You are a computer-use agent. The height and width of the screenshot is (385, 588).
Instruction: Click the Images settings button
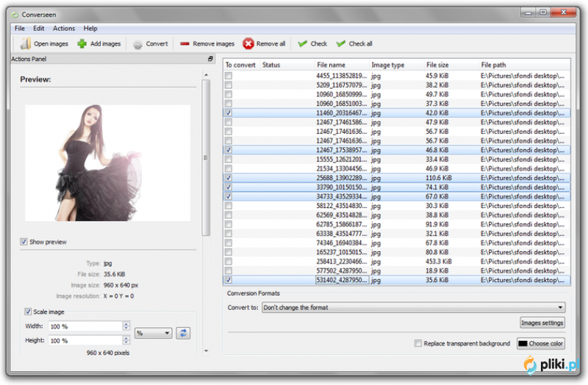542,323
